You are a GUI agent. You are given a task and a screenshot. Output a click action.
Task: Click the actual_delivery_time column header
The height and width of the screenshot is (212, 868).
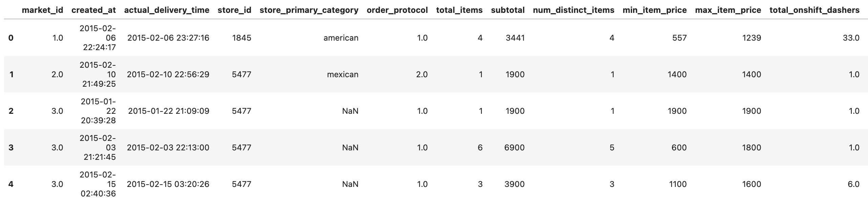(167, 10)
